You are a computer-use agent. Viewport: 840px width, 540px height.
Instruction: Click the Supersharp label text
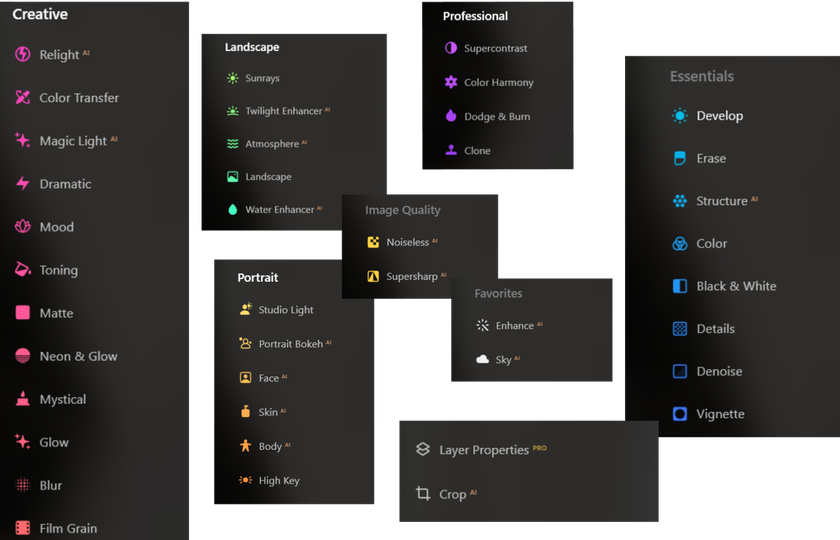point(412,276)
